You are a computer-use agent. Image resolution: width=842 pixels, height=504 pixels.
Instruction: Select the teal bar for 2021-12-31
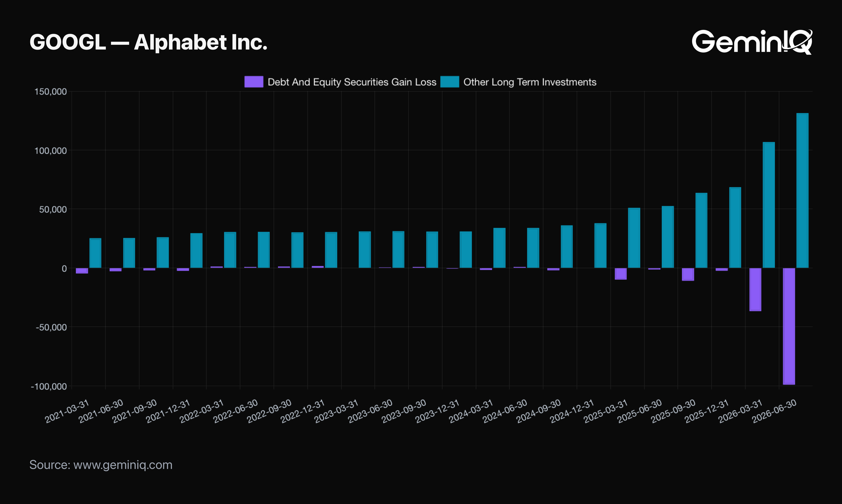click(196, 251)
